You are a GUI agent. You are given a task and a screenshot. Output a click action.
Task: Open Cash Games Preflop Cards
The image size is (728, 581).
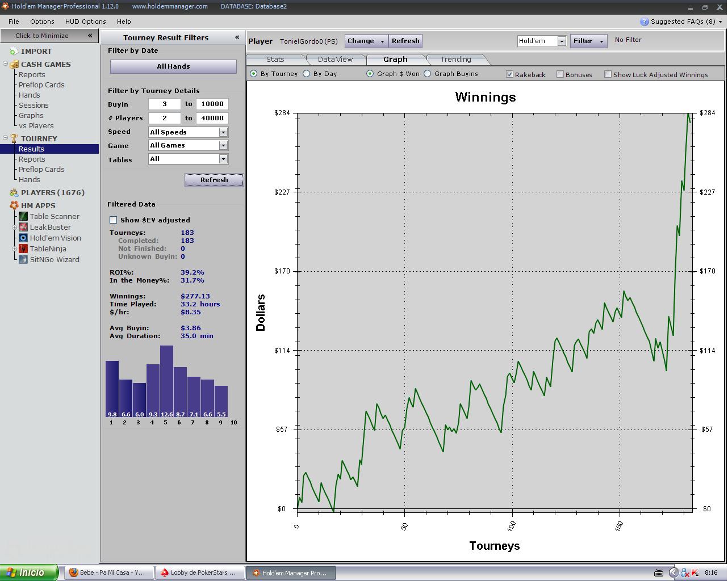tap(41, 85)
